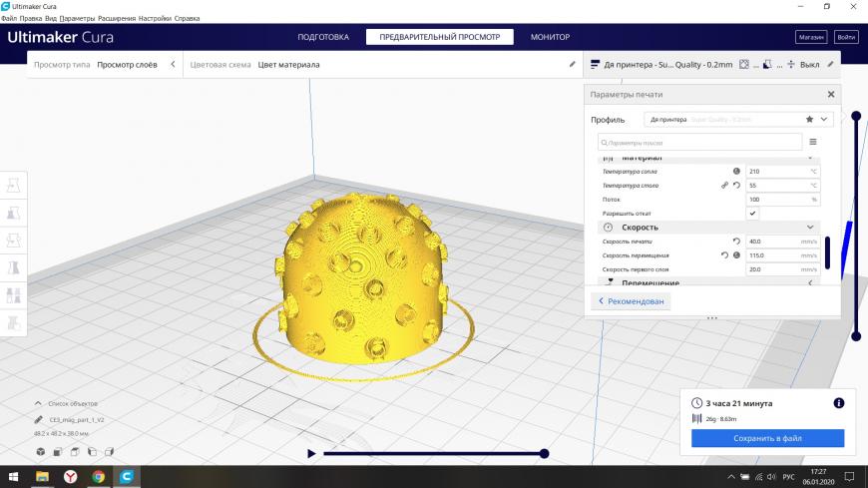Open the Правка menu
Viewport: 868px width, 488px height.
coord(31,18)
